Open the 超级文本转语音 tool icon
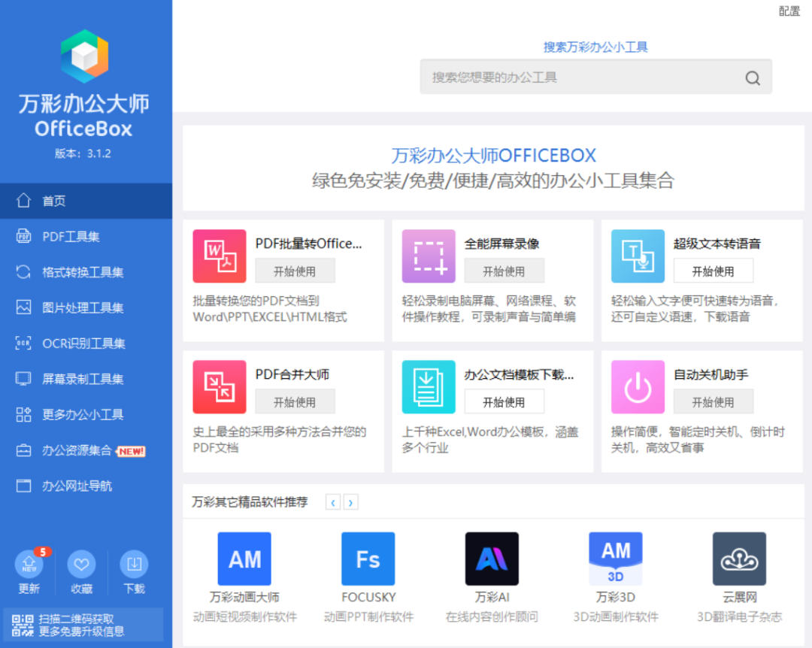 click(x=638, y=256)
